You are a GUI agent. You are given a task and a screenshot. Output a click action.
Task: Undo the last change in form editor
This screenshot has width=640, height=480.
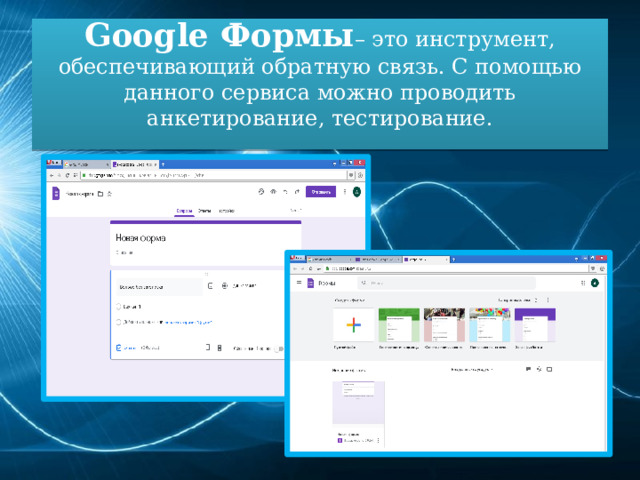click(x=285, y=191)
